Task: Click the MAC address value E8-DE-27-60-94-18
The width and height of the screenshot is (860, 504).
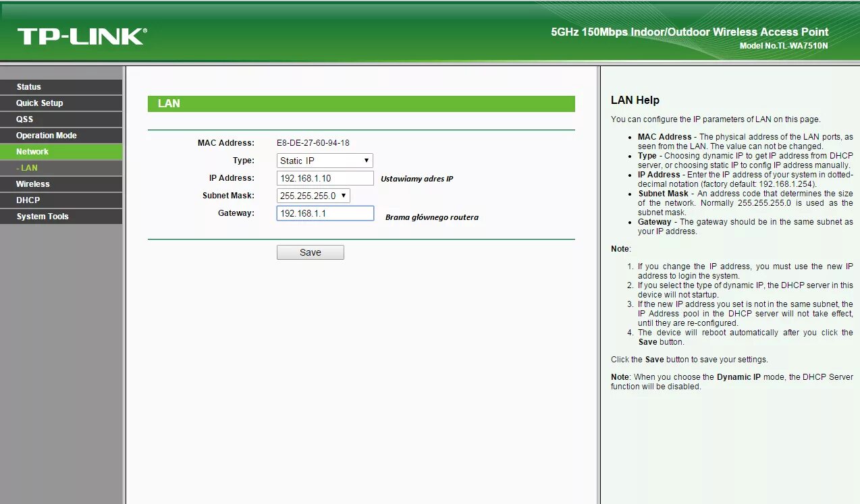Action: click(x=313, y=143)
